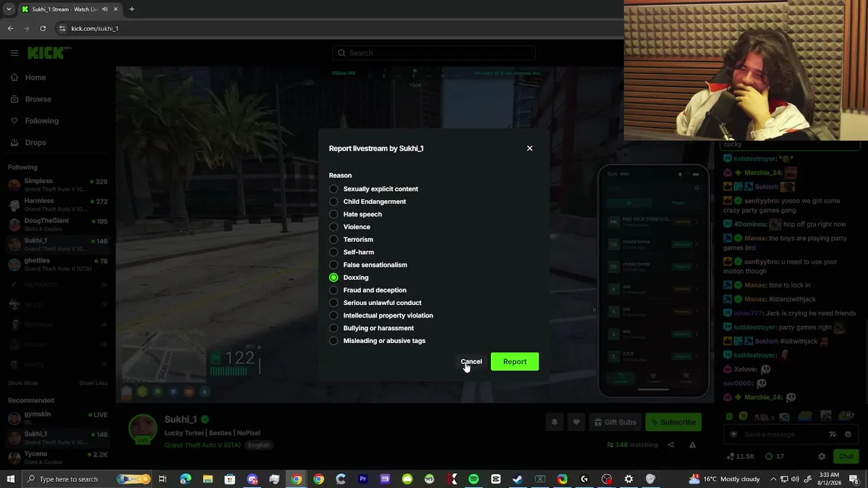
Task: Open Spotify from the taskbar
Action: click(473, 479)
